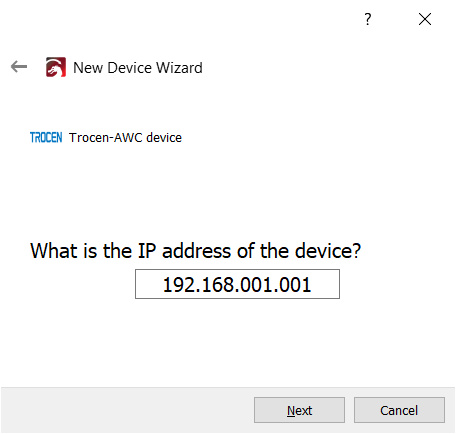Select the 192 octet in IP field
The image size is (456, 434).
pos(177,285)
